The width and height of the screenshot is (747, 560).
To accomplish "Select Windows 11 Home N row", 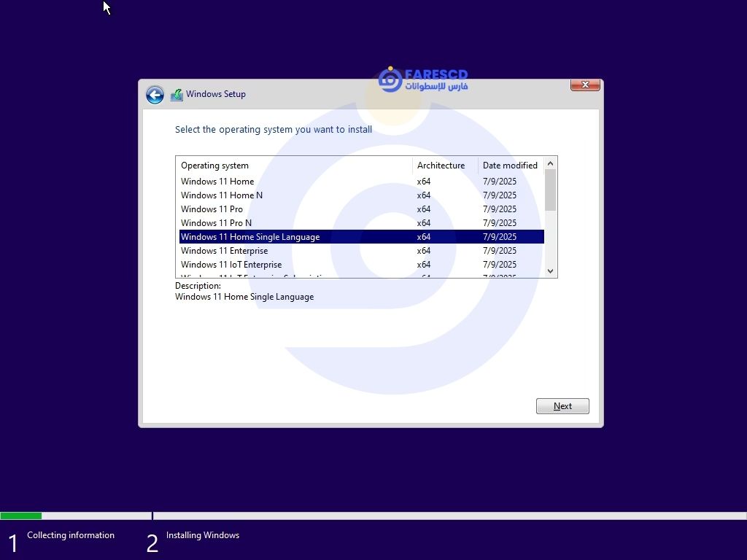I will click(362, 195).
